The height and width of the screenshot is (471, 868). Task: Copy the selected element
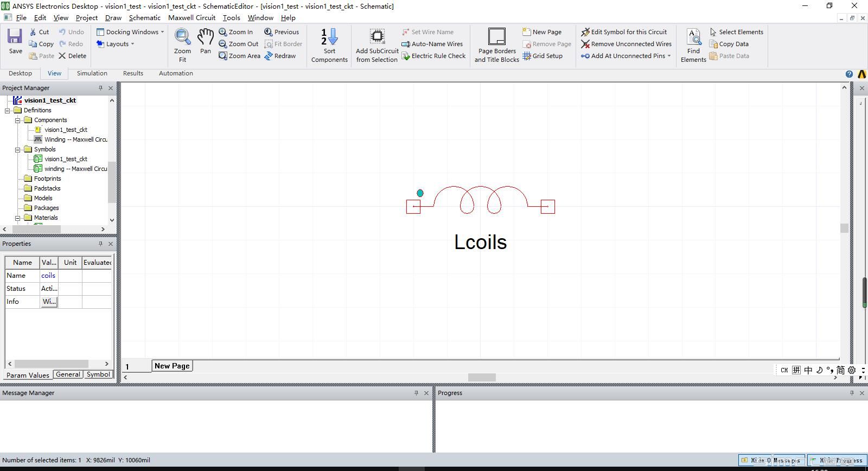click(41, 44)
